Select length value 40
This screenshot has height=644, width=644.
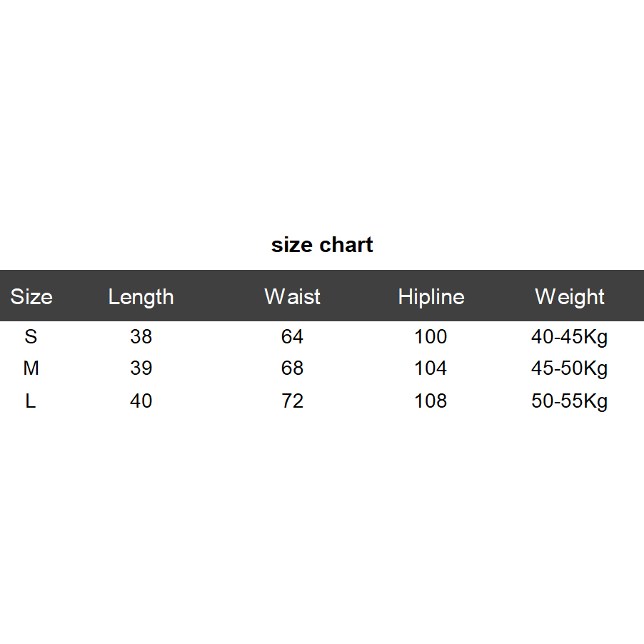click(141, 401)
